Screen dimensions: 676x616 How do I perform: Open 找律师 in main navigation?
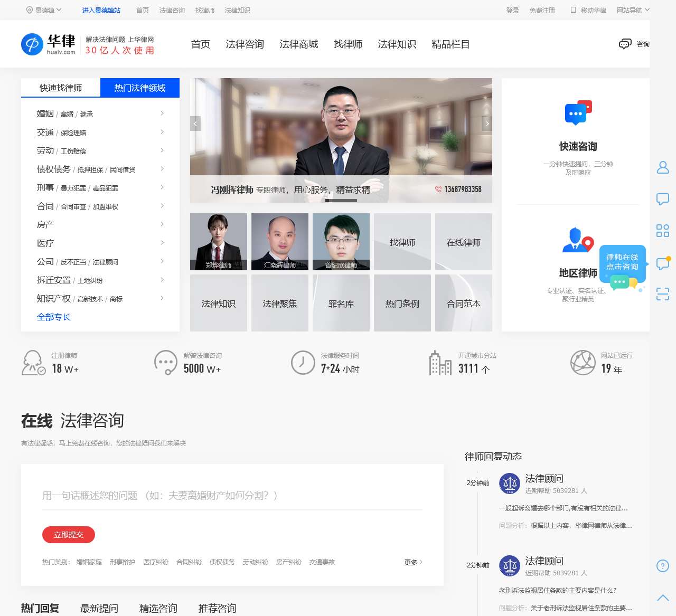coord(348,44)
